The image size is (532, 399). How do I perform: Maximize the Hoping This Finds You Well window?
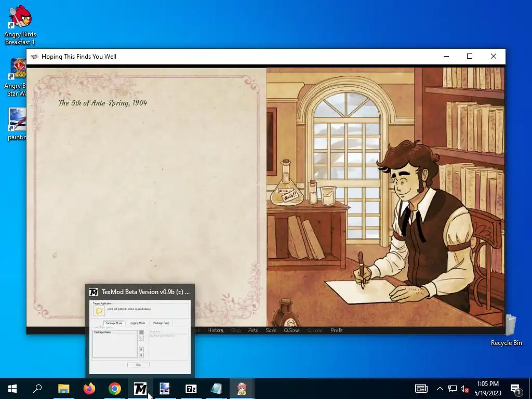tap(470, 56)
